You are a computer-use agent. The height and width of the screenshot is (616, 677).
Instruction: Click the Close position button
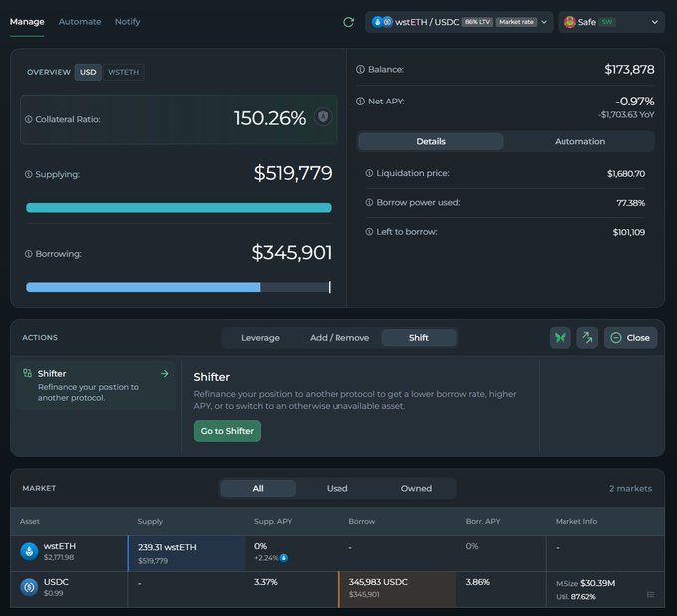[x=631, y=338]
